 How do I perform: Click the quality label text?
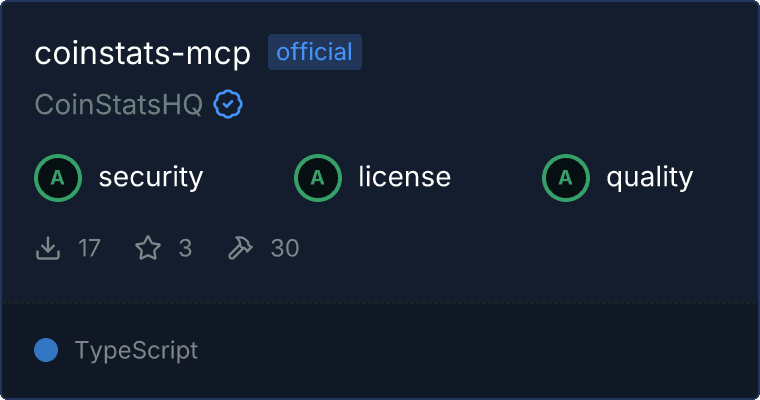(650, 177)
